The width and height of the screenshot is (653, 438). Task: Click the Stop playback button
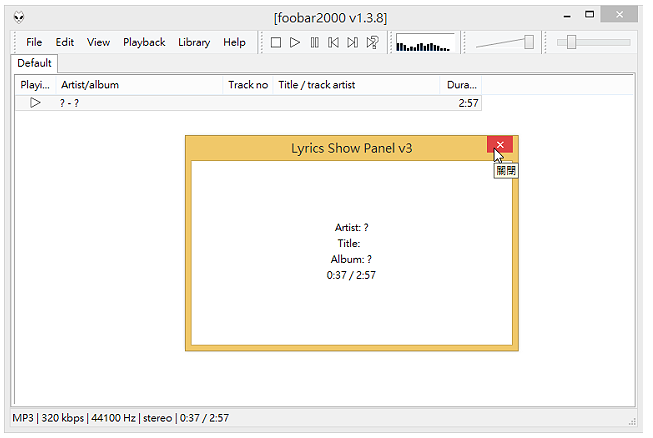click(276, 42)
